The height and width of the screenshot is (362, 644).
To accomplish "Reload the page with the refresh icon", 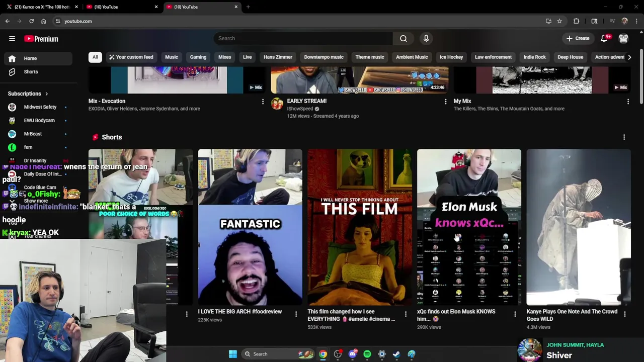I will (x=31, y=21).
